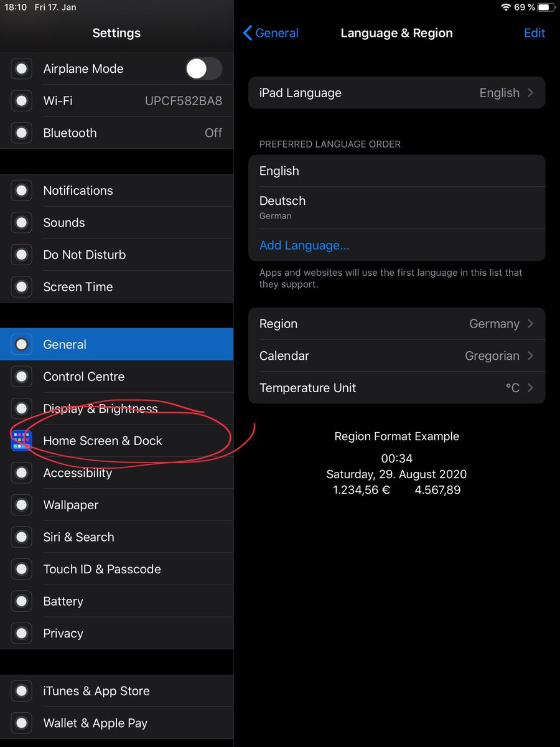Click the icon beside Battery
This screenshot has height=747, width=560.
point(22,601)
